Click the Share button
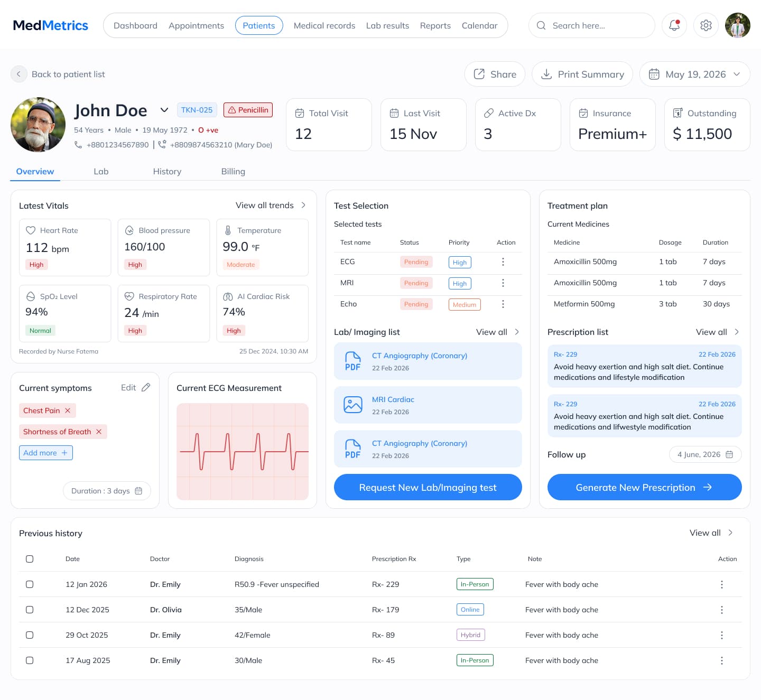The height and width of the screenshot is (700, 761). pos(495,74)
